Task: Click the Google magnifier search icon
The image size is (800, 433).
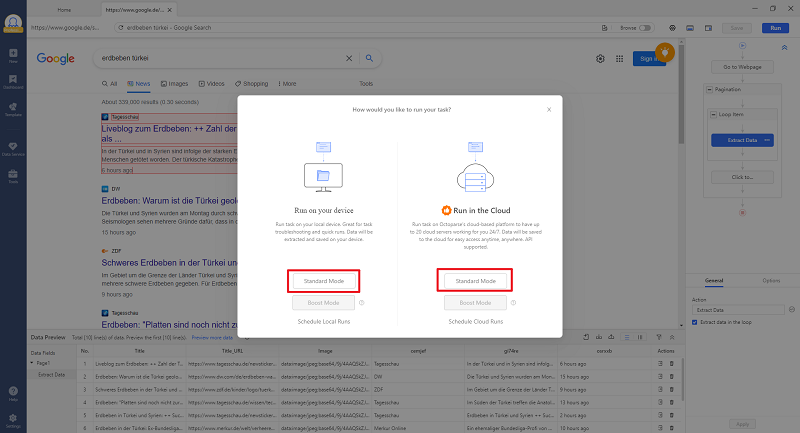Action: coord(369,58)
